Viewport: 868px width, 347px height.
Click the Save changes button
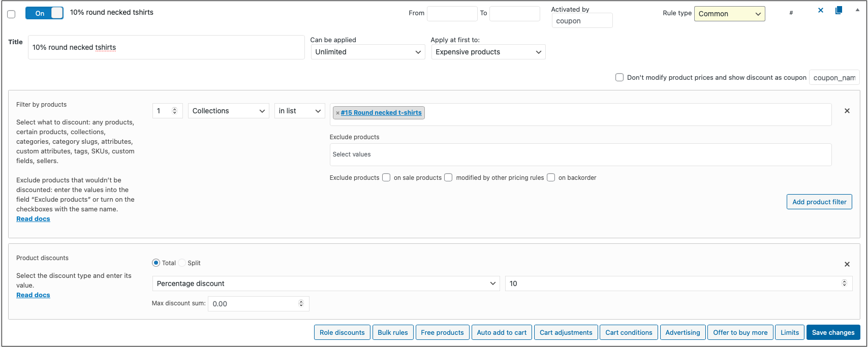(833, 332)
